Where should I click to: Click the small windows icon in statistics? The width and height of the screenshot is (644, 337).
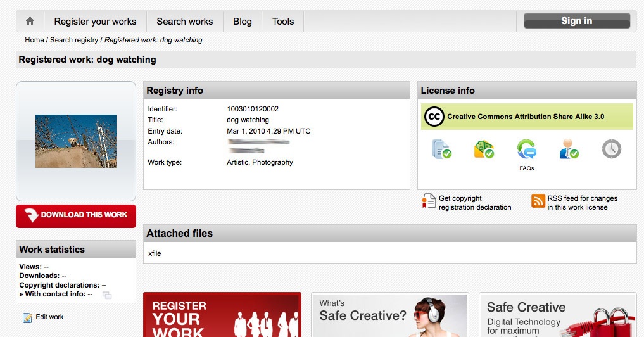pyautogui.click(x=106, y=295)
